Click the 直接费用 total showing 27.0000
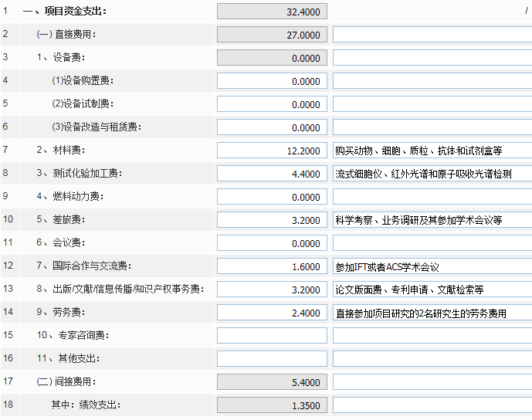This screenshot has height=420, width=532. (272, 35)
